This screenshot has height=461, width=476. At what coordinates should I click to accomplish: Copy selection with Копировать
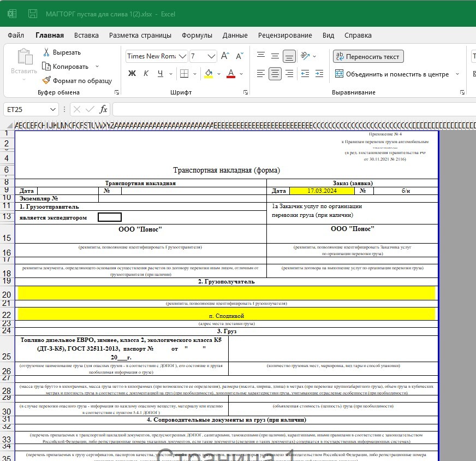point(66,66)
